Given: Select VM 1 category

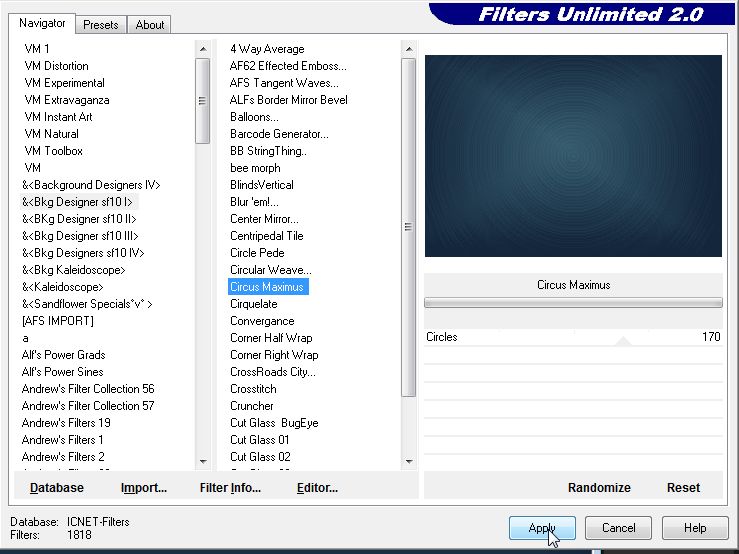Looking at the screenshot, I should click(x=37, y=49).
